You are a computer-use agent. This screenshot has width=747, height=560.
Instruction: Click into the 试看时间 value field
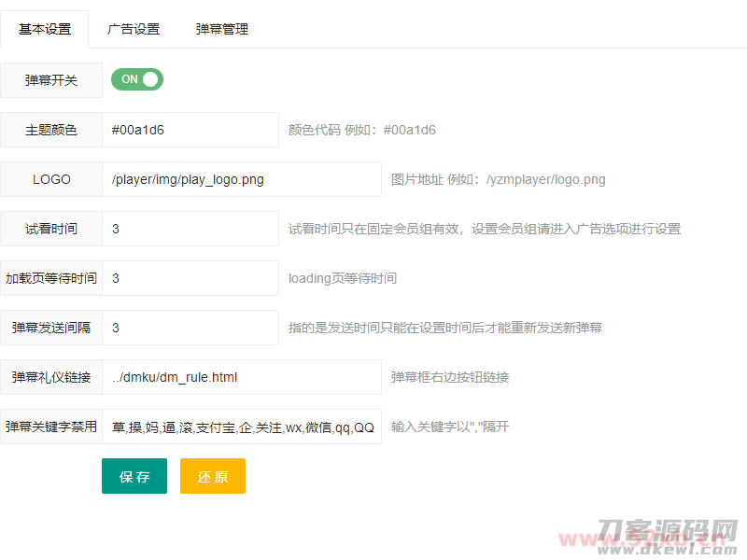point(190,229)
